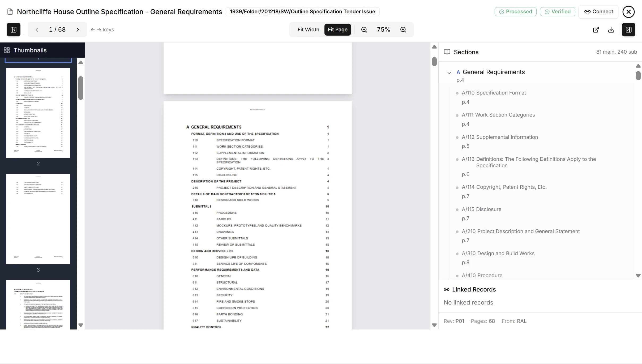Viewport: 642px width, 364px height.
Task: Zoom out of the document
Action: tap(364, 29)
